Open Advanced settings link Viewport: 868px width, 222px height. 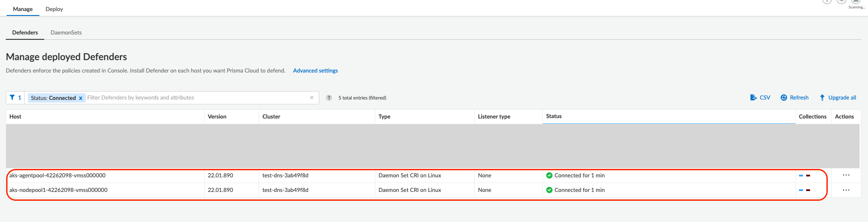click(x=315, y=71)
